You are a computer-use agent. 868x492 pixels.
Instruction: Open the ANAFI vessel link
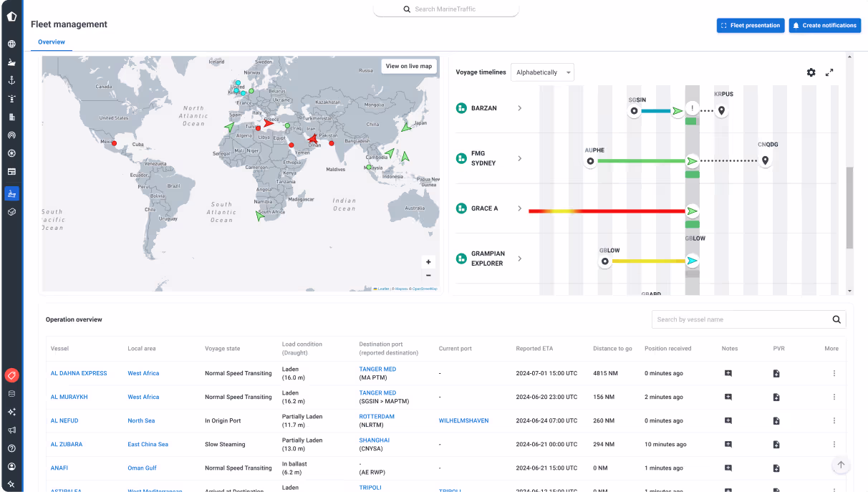(59, 468)
